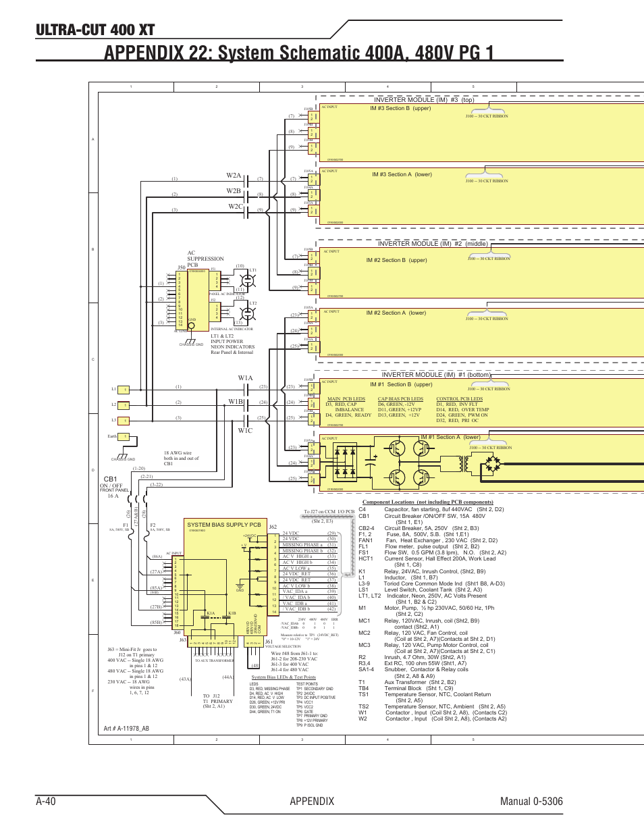The image size is (644, 834).
Task: Click the GND symbol inside System Bias Supply PCB
Action: (x=240, y=586)
